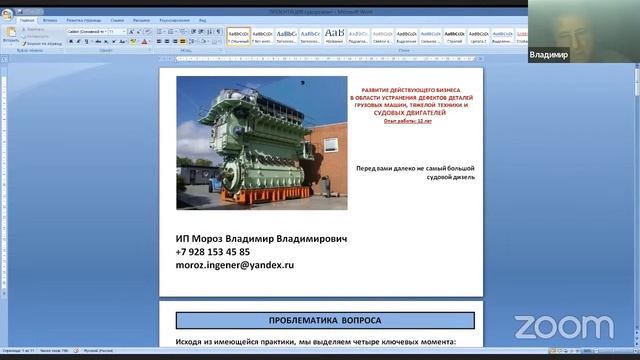Click the document vertical scrollbar

[637, 204]
